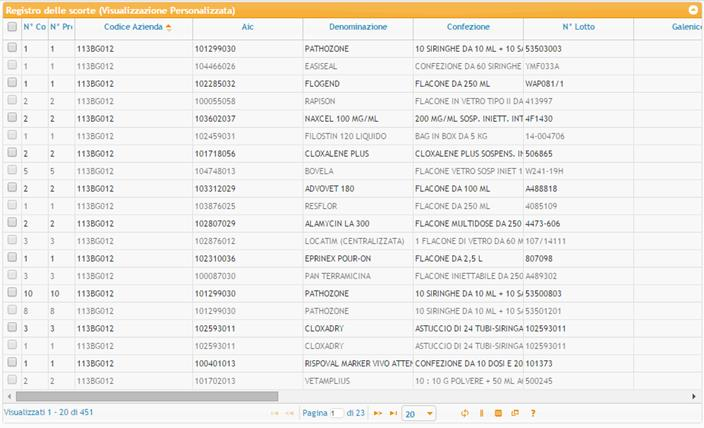
Task: Click Visualizzati 1 - 20 di 451 status text
Action: [x=48, y=412]
